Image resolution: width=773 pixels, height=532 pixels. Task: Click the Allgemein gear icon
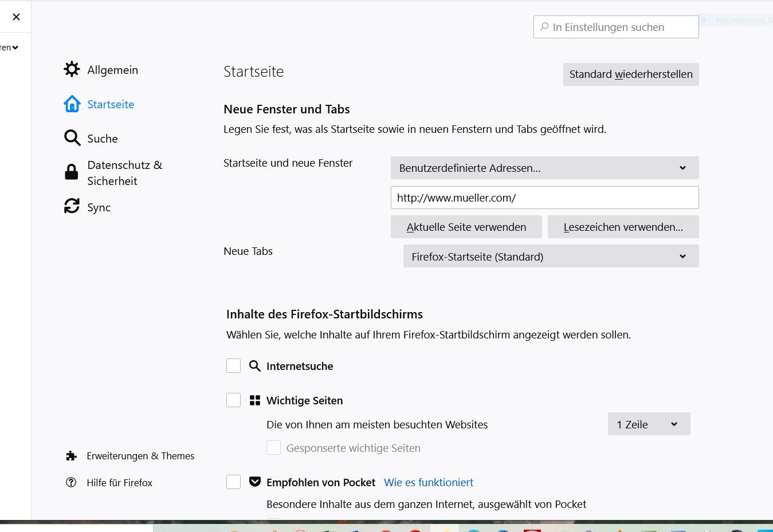pos(72,69)
